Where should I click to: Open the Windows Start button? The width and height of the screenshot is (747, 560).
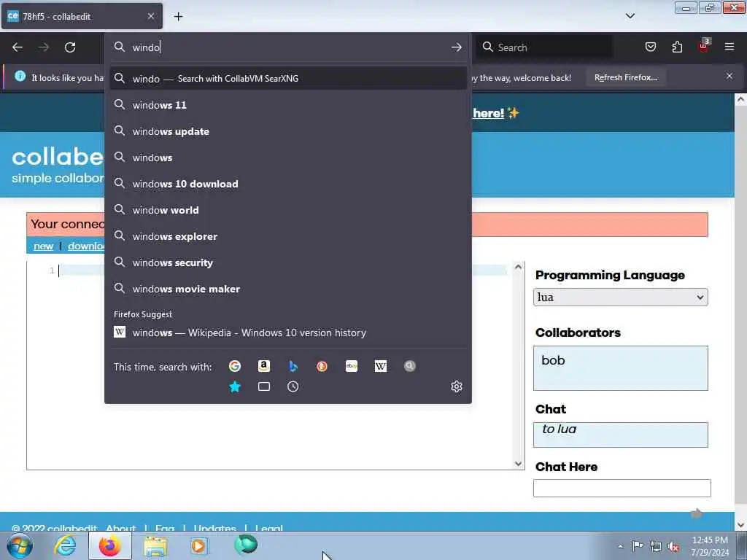pos(20,545)
